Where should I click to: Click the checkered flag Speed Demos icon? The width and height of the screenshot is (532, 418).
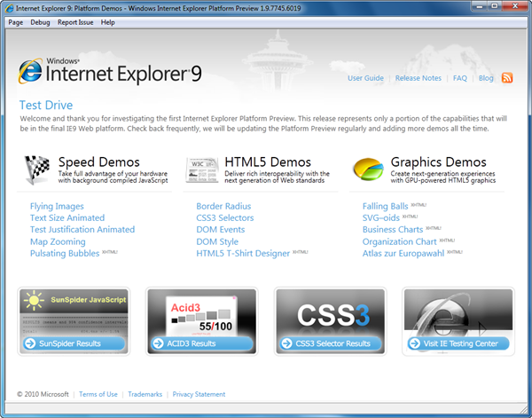click(36, 169)
